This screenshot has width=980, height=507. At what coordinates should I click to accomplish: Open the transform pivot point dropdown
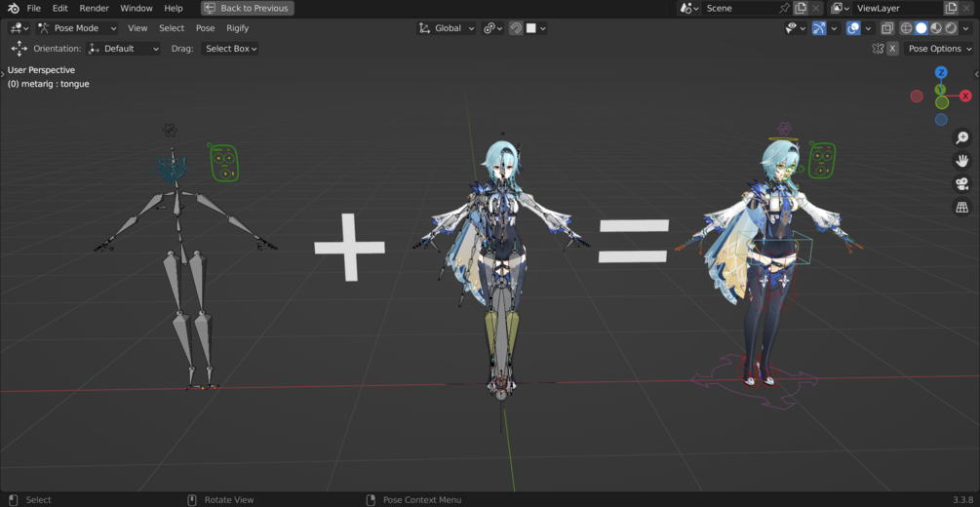493,28
